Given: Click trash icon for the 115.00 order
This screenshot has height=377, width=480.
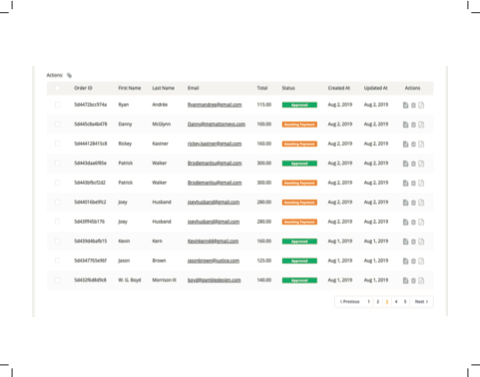Looking at the screenshot, I should click(x=413, y=105).
